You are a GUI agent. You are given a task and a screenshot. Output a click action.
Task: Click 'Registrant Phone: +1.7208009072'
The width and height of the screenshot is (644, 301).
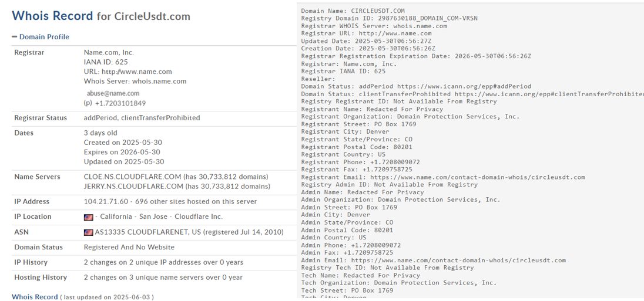coord(361,162)
